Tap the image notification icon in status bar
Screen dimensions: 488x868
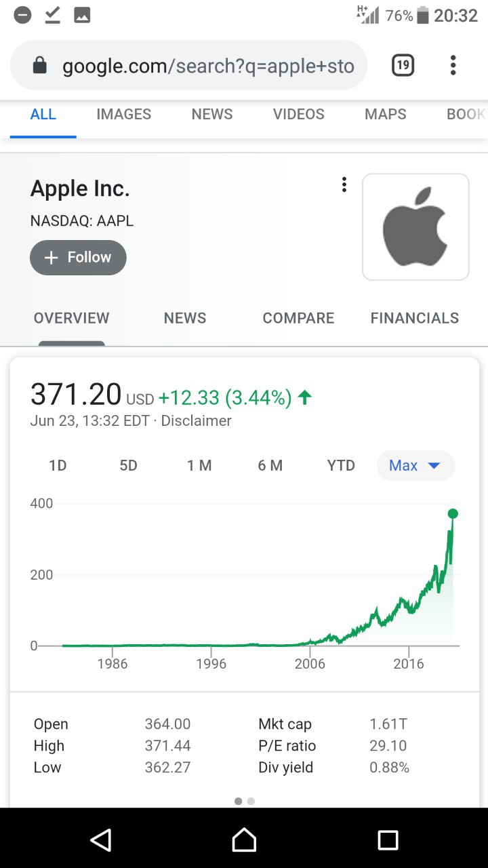pyautogui.click(x=82, y=15)
